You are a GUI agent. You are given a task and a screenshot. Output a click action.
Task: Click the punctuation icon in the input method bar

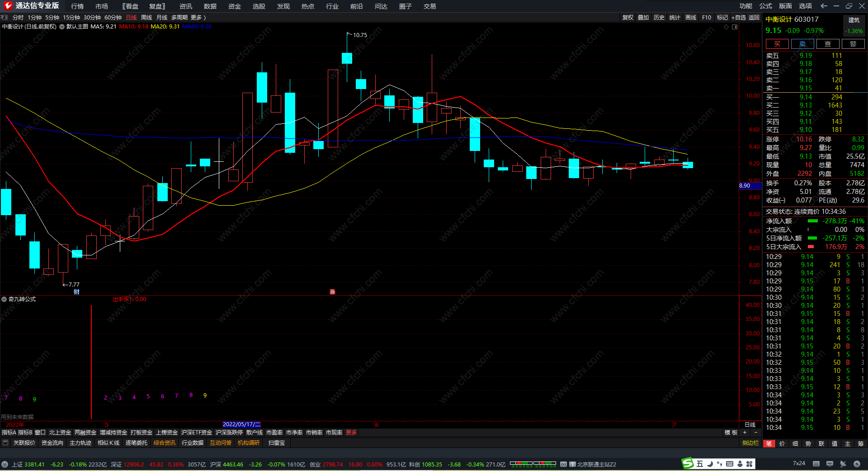[719, 464]
